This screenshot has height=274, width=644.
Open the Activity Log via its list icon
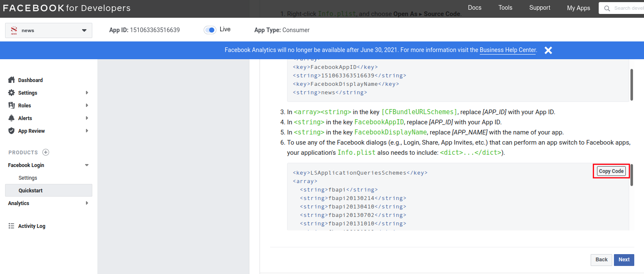click(11, 226)
